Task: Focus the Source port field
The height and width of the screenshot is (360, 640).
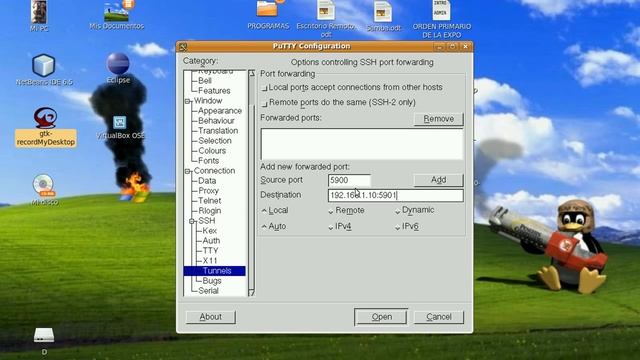Action: [x=349, y=180]
